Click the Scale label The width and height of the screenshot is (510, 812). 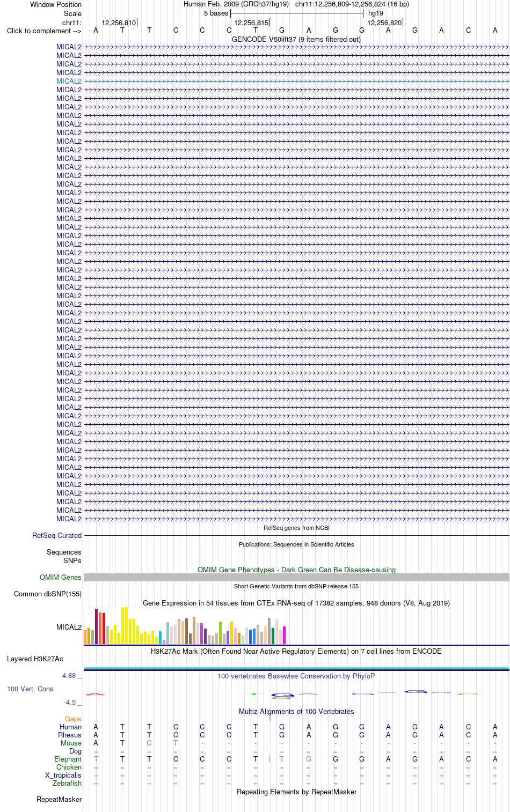72,13
